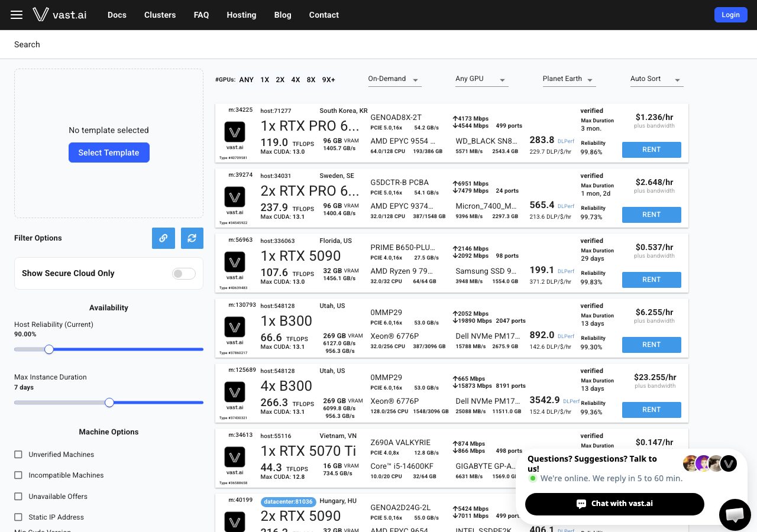Screen dimensions: 757x532
Task: Rent the 1x RTX PRO South Korea machine
Action: (652, 150)
